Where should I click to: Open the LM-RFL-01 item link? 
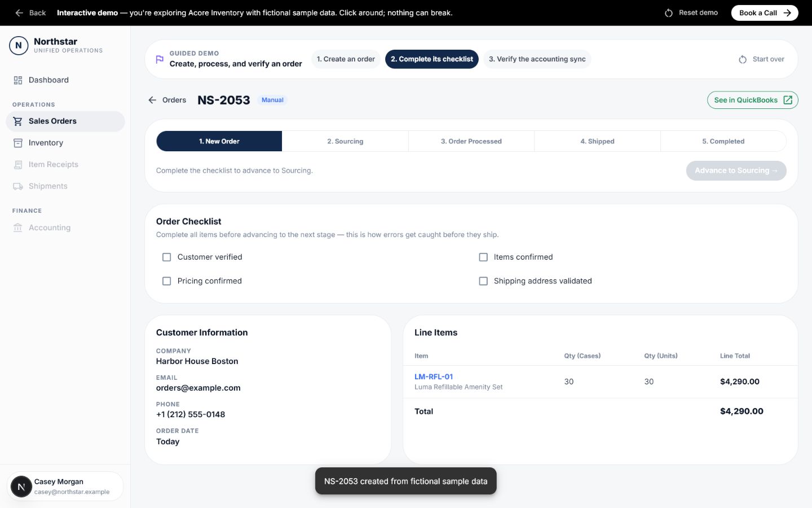[434, 376]
